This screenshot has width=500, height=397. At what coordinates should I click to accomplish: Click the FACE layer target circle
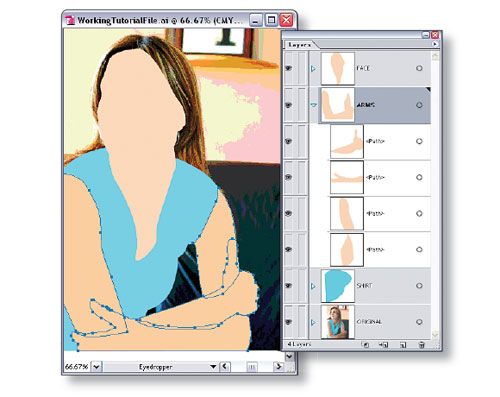pos(419,68)
